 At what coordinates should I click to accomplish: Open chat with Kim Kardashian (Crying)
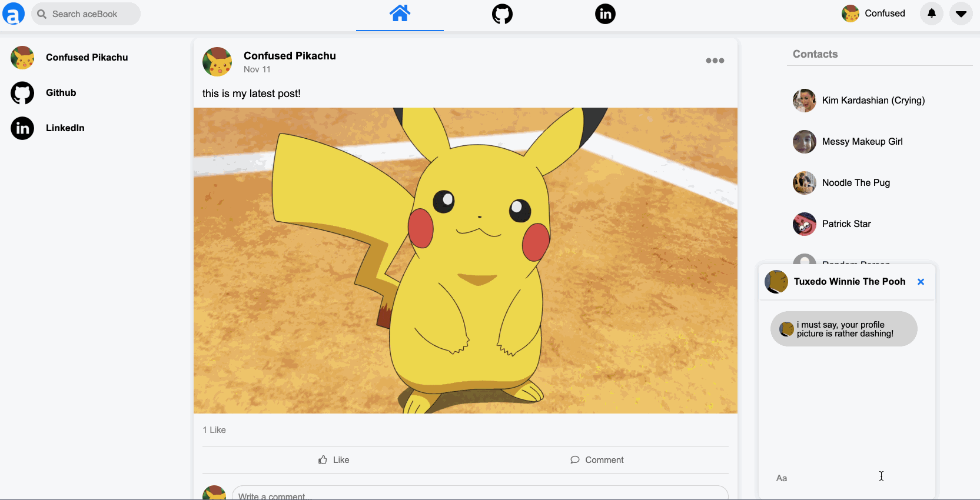coord(873,101)
